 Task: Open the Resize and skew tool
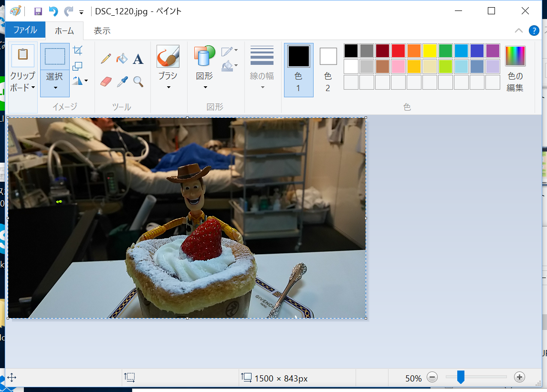point(77,66)
